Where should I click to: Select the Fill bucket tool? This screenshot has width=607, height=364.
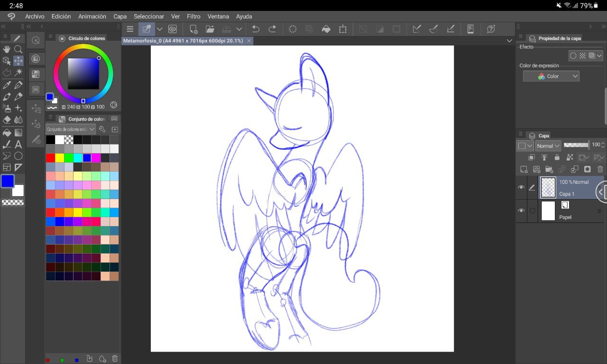click(7, 133)
